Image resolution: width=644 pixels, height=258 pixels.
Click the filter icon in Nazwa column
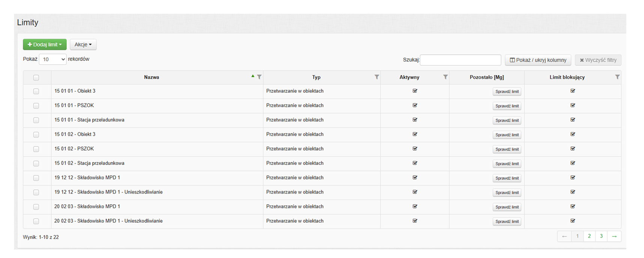(x=259, y=77)
